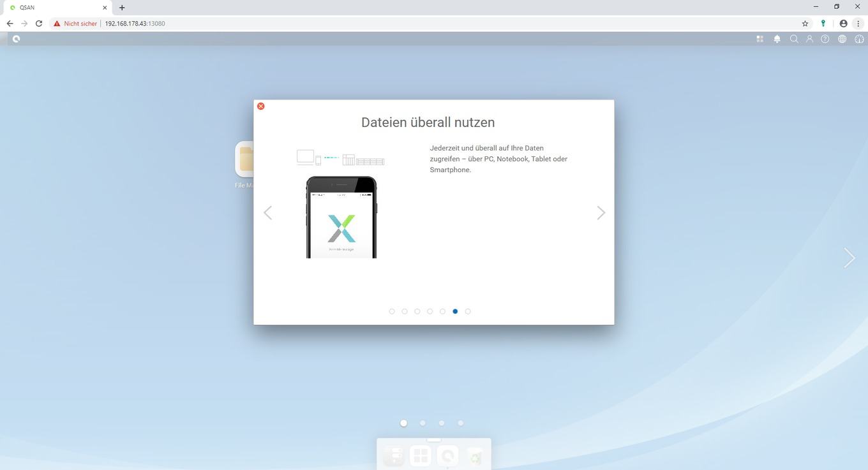Open the search magnifier in top bar
868x470 pixels.
pyautogui.click(x=794, y=39)
